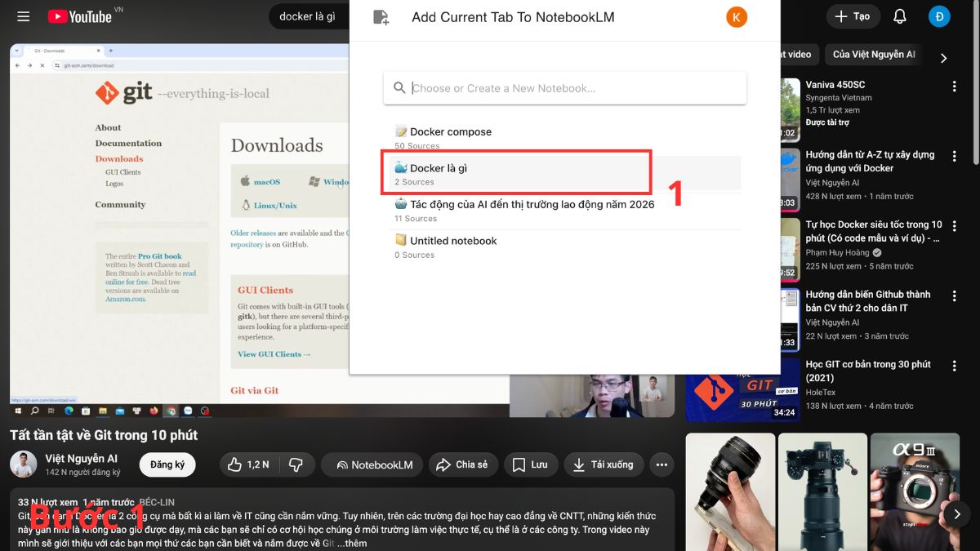Like the video with the thumbs-up button
The width and height of the screenshot is (980, 551).
tap(248, 464)
